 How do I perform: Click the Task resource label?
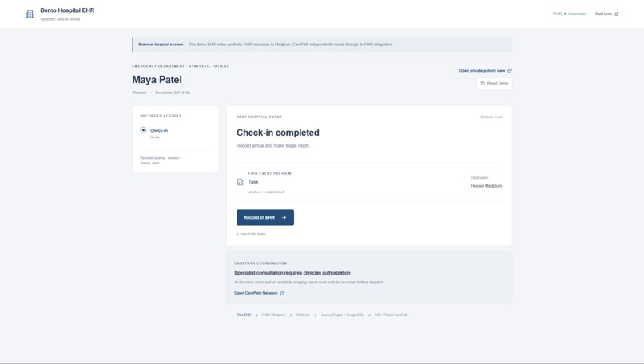tap(253, 182)
